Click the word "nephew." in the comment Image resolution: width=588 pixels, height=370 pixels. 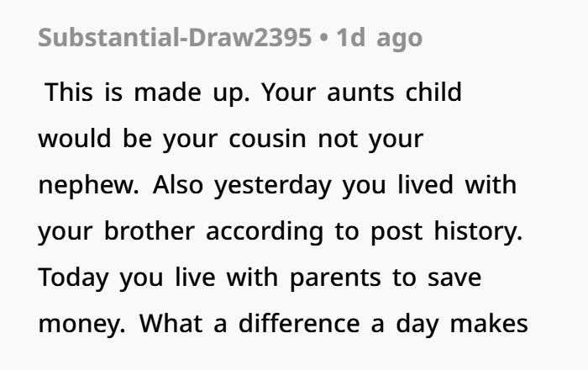coord(87,185)
